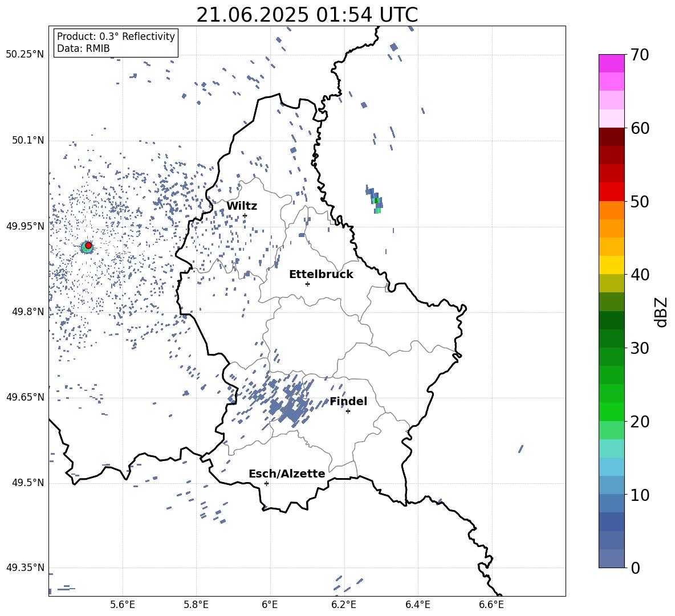The height and width of the screenshot is (616, 675).
Task: Click the colorbar tick label 10
Action: point(640,495)
